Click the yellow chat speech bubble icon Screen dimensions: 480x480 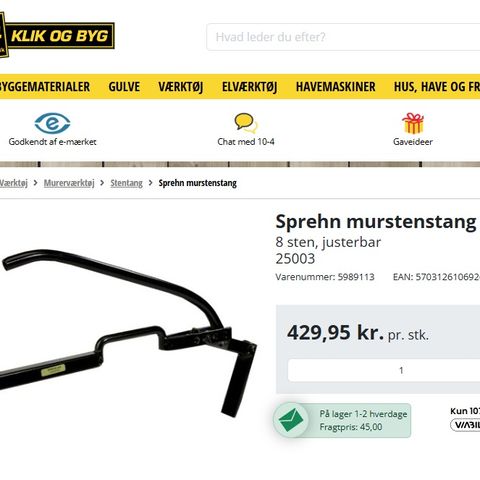(x=246, y=123)
